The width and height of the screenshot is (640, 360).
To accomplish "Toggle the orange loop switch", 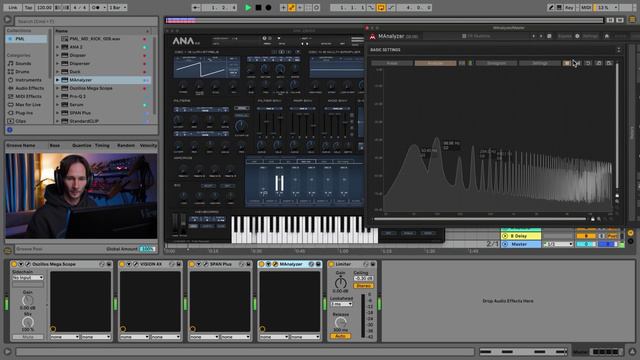I will click(381, 7).
